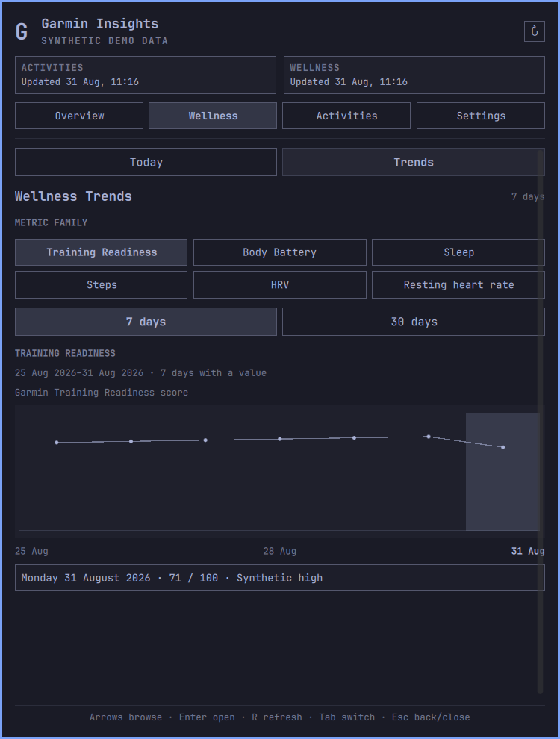The image size is (560, 739).
Task: Choose the Body Battery metric
Action: coord(279,252)
